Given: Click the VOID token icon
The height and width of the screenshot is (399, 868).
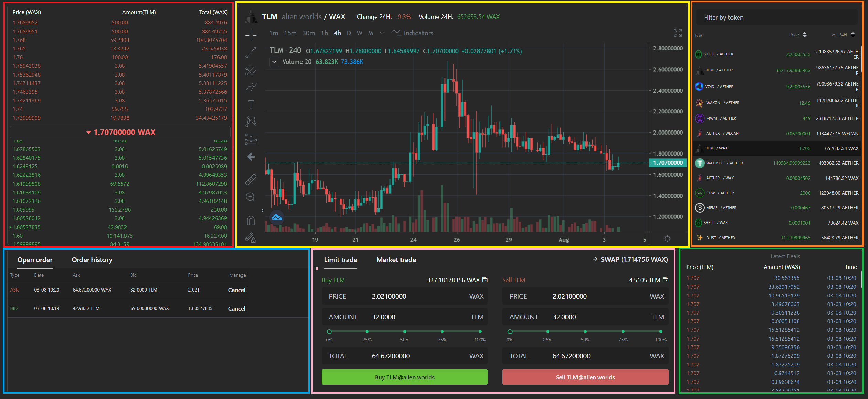Looking at the screenshot, I should (699, 87).
